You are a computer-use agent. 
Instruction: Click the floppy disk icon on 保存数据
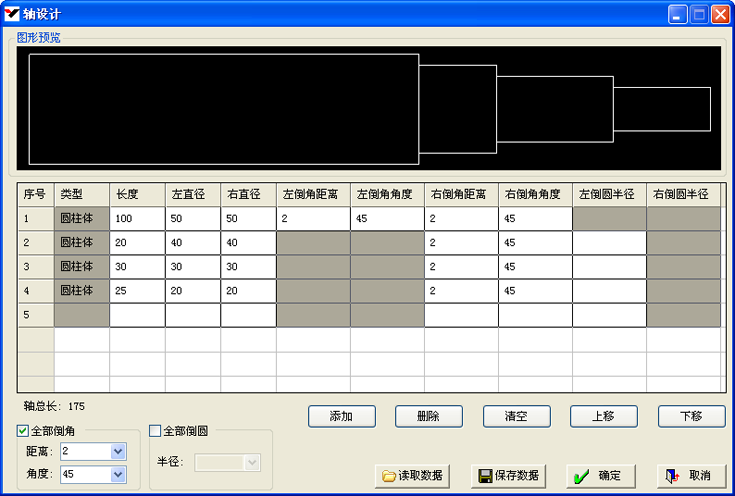click(x=484, y=476)
